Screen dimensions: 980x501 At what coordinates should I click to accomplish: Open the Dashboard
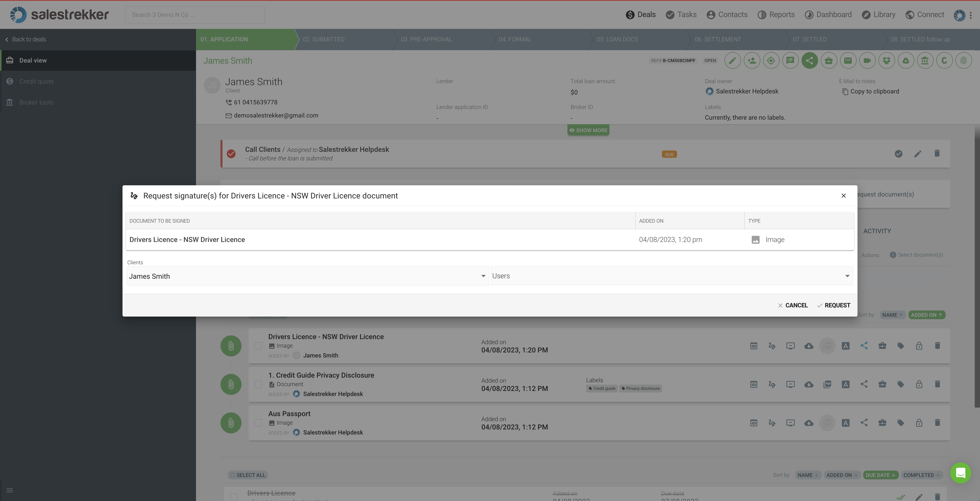click(828, 14)
